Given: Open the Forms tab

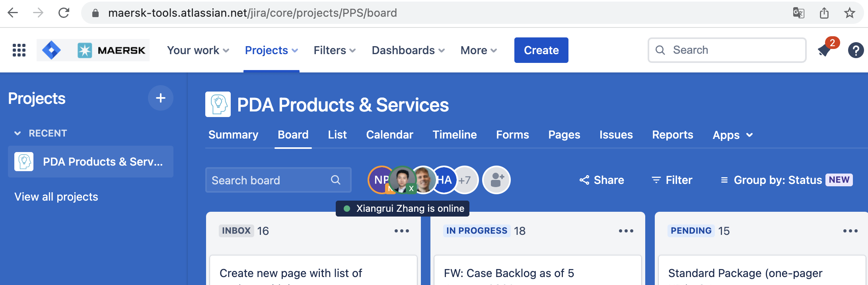Looking at the screenshot, I should point(512,135).
